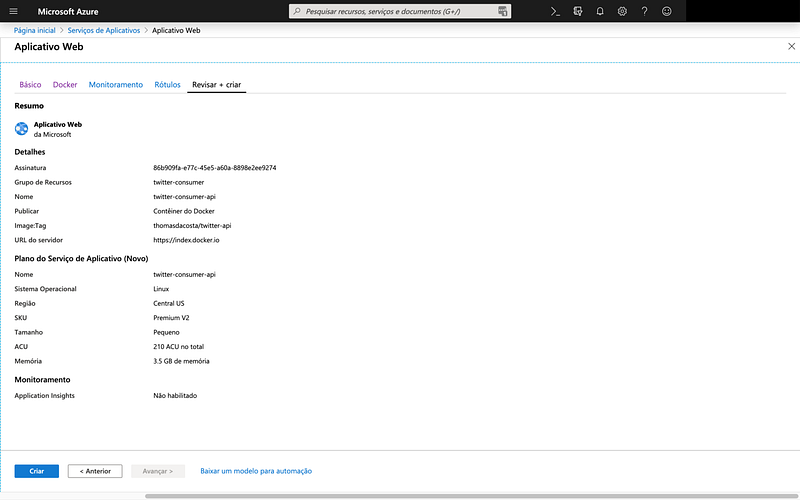Image resolution: width=800 pixels, height=500 pixels.
Task: Switch to the Docker tab
Action: tap(65, 85)
